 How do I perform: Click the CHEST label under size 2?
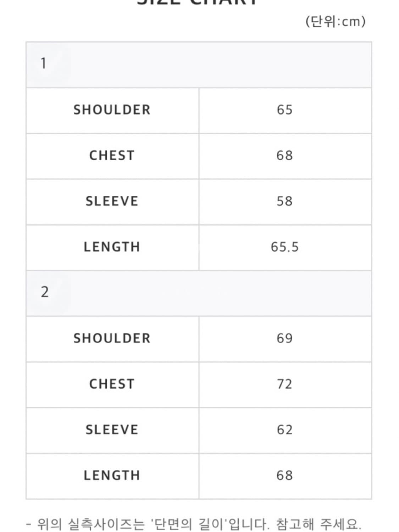point(112,384)
